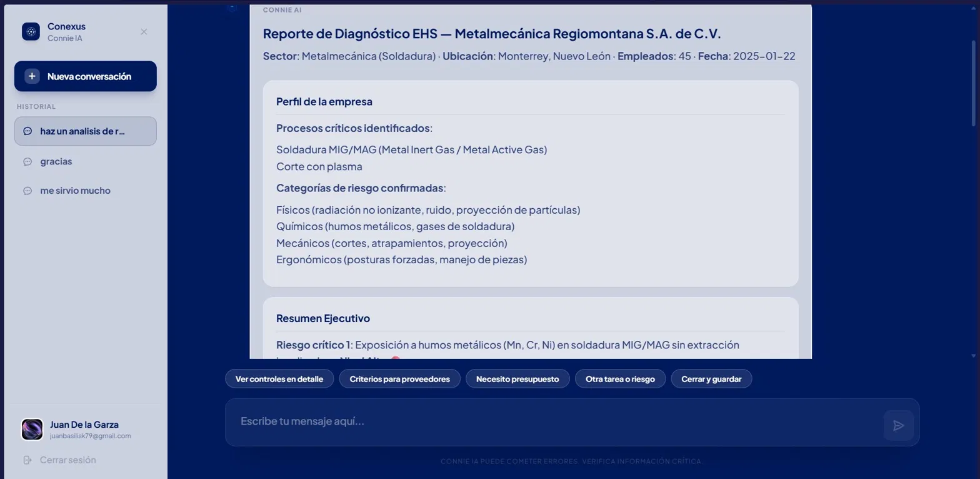Viewport: 980px width, 479px height.
Task: Open the 'me sirvio mucho' conversation
Action: [x=86, y=191]
